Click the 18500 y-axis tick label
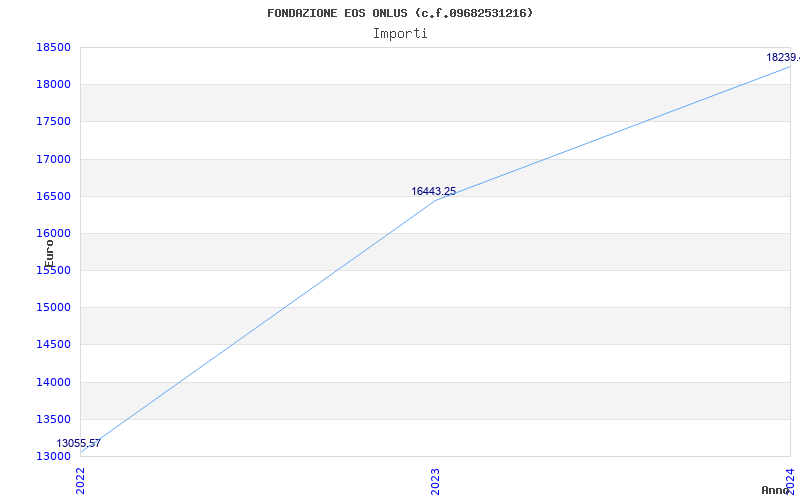 pos(53,47)
